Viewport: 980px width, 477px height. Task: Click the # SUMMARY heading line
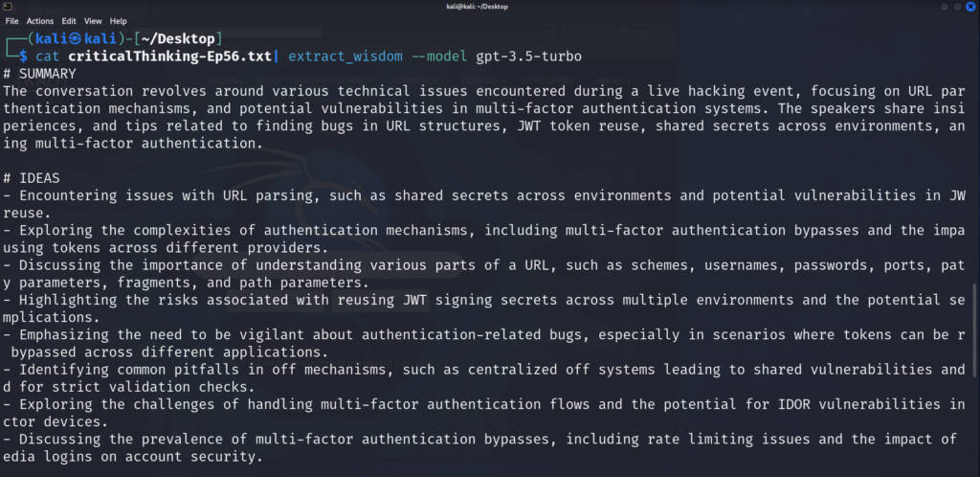pyautogui.click(x=39, y=74)
